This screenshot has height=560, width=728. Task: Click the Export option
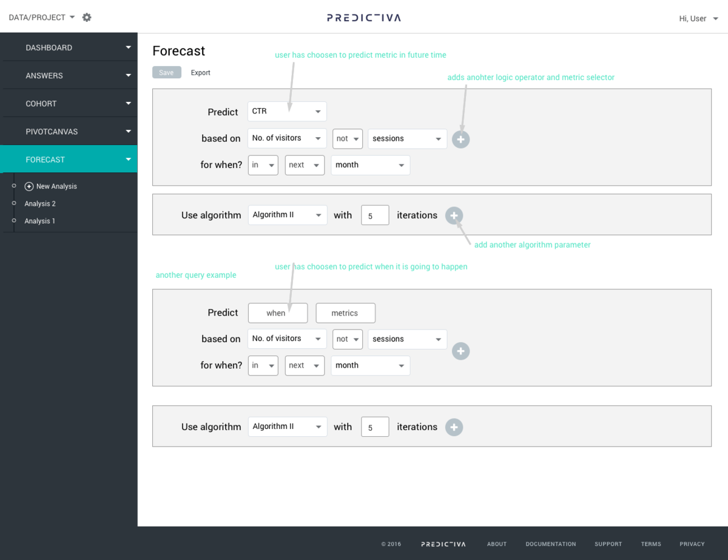coord(200,72)
